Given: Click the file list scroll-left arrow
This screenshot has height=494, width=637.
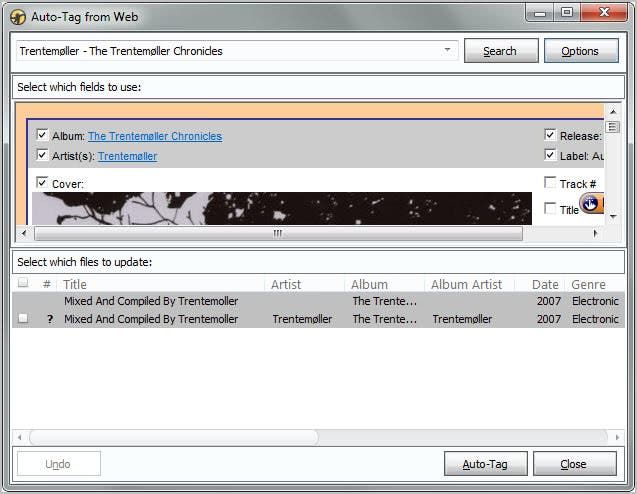Looking at the screenshot, I should coord(20,438).
